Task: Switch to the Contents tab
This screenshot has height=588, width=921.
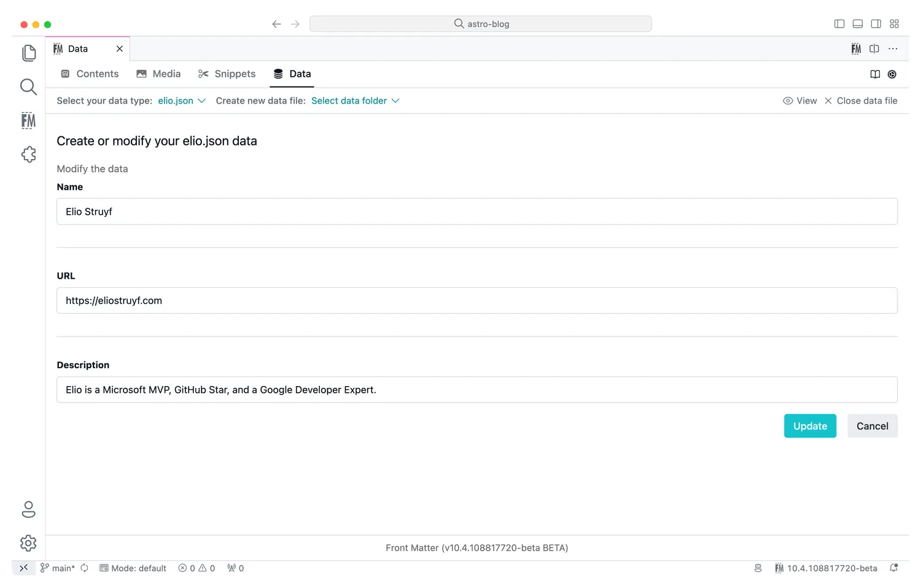Action: click(90, 74)
